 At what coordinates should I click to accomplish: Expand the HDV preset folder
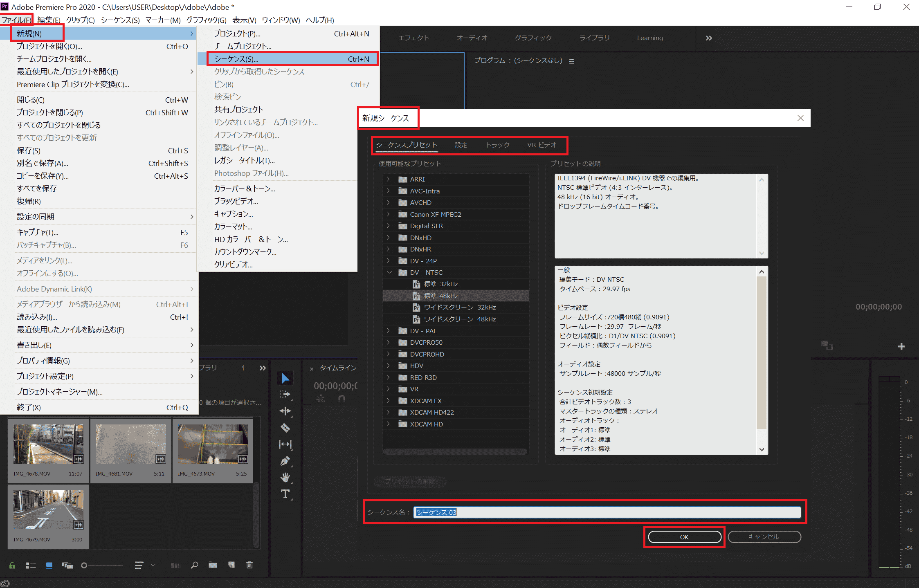(x=388, y=366)
